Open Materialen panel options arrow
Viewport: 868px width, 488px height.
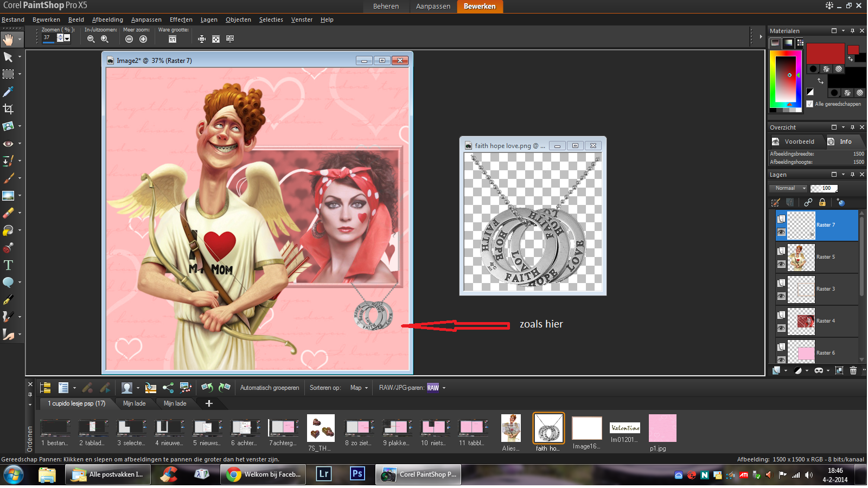[x=843, y=31]
